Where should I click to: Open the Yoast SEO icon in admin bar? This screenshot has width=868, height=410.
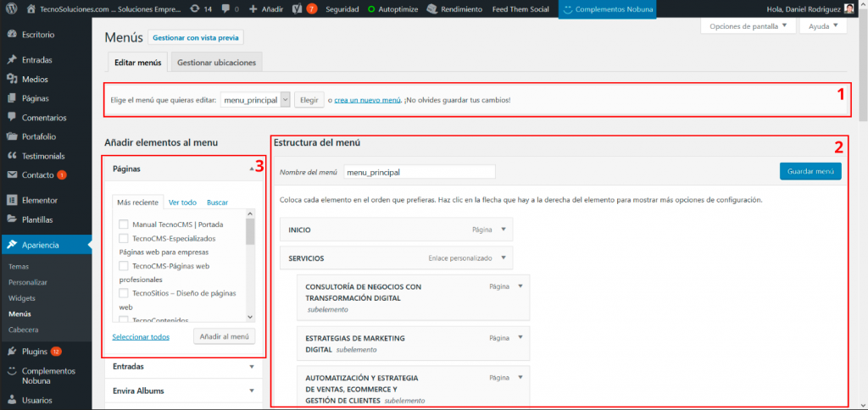(x=299, y=8)
